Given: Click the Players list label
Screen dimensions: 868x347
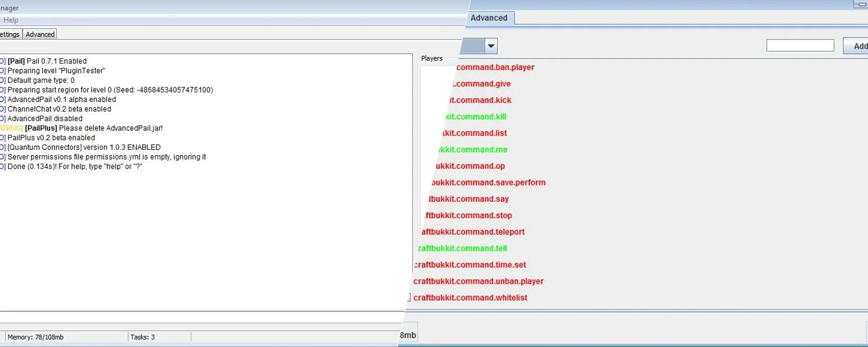Looking at the screenshot, I should tap(432, 58).
